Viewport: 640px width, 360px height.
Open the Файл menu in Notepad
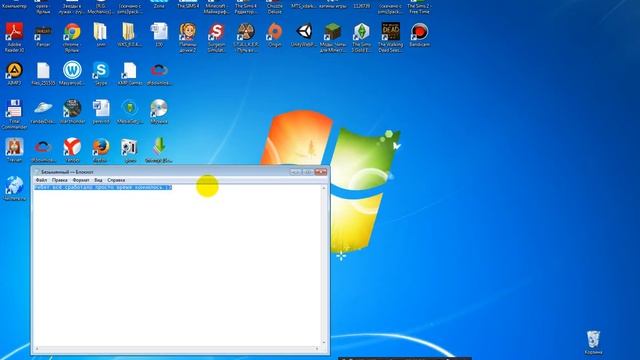pos(41,180)
